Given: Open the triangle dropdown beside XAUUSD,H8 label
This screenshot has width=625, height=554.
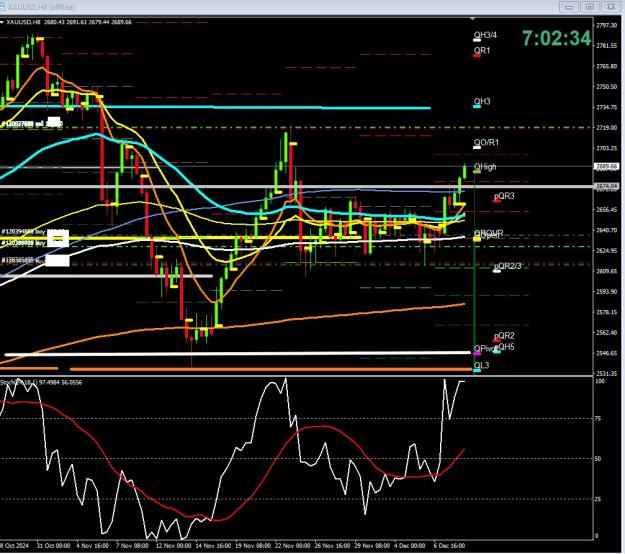Looking at the screenshot, I should point(2,22).
